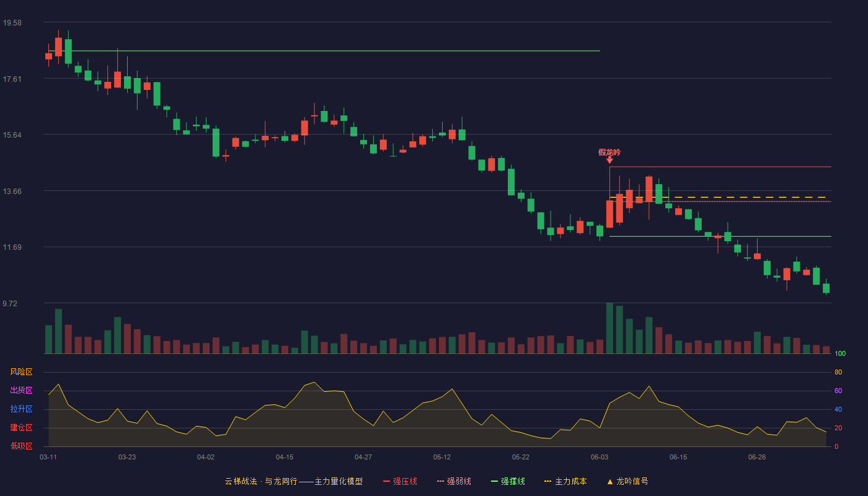Click the 100 indicator axis value
The width and height of the screenshot is (868, 496).
840,354
